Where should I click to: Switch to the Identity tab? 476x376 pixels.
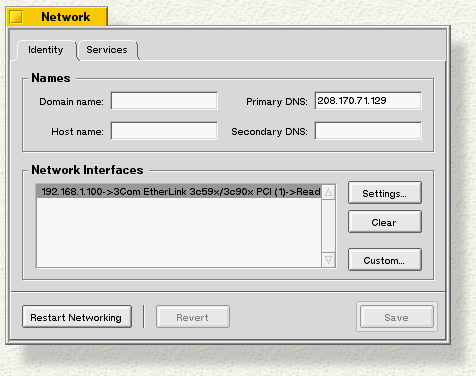tap(46, 50)
